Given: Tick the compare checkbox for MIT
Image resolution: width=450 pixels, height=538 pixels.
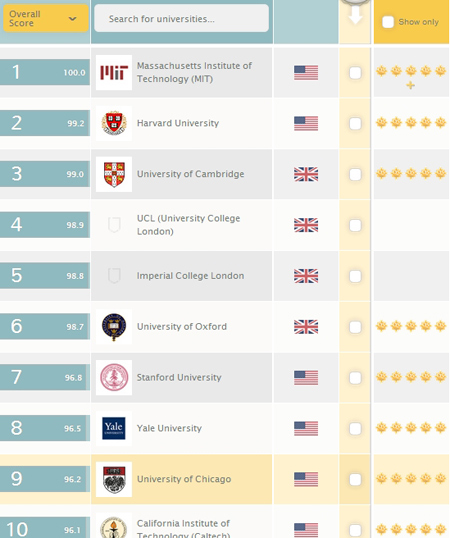Looking at the screenshot, I should (x=355, y=73).
